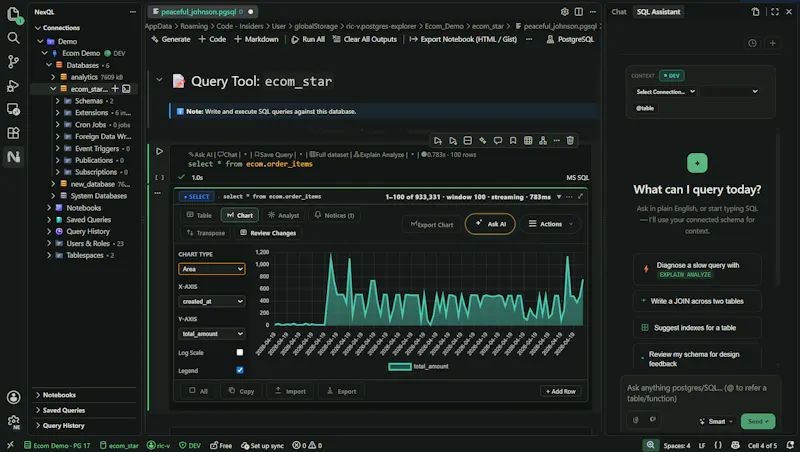Click Export Notebook (HTML / Gist)
Screen dimensions: 800x452
(x=463, y=39)
